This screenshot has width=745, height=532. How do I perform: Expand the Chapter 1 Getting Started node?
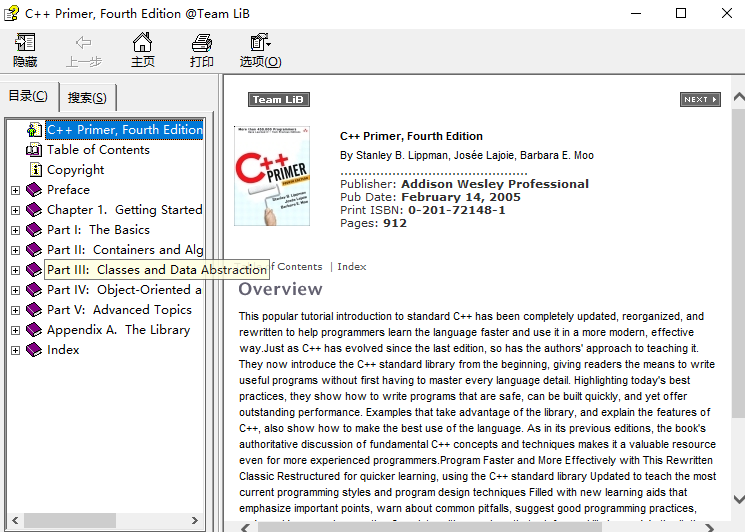click(x=15, y=210)
